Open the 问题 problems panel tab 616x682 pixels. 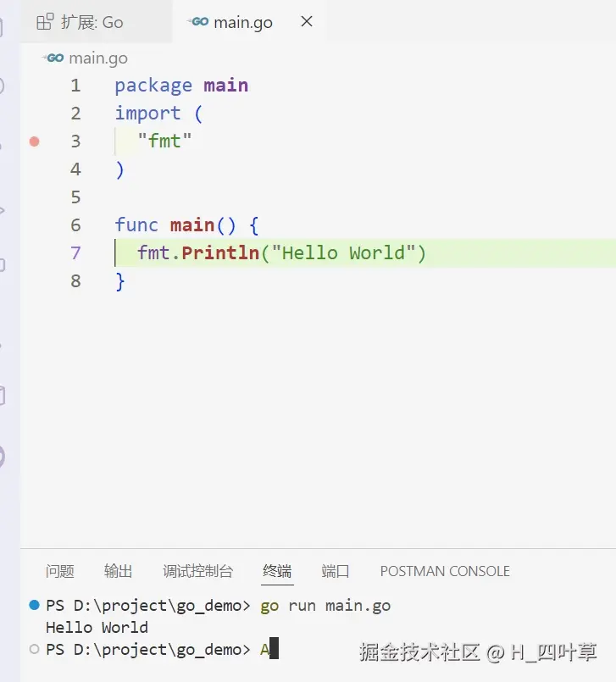click(x=59, y=571)
